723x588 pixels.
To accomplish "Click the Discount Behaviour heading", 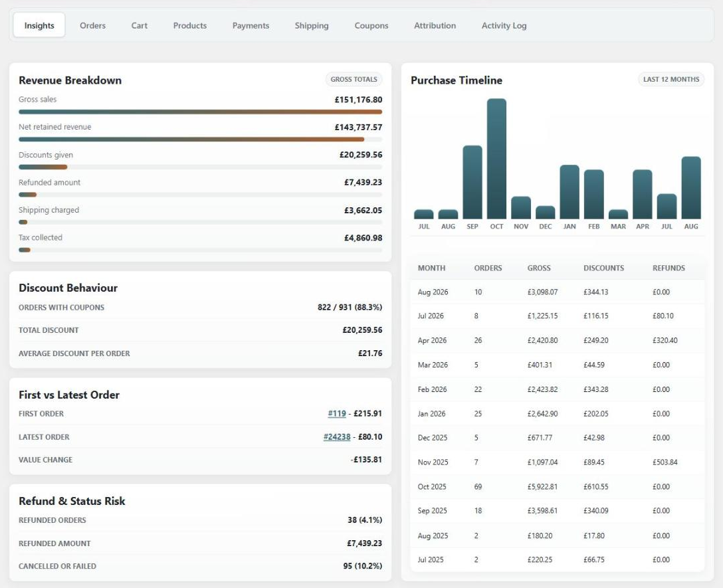I will pos(68,288).
